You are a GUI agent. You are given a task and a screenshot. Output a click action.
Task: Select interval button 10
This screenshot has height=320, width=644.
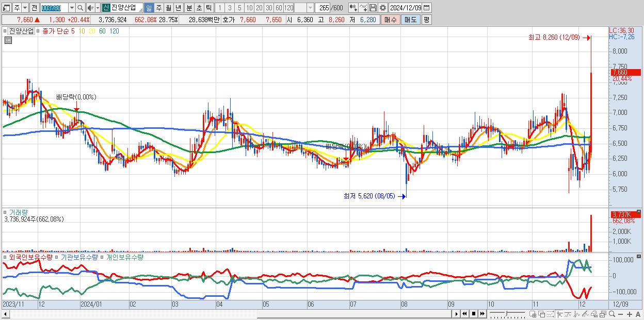coord(249,8)
